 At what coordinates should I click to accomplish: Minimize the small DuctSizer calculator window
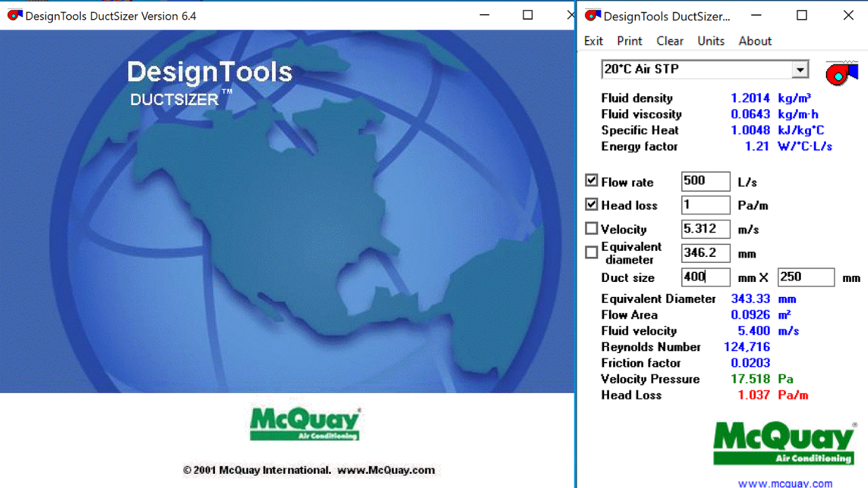pyautogui.click(x=755, y=15)
